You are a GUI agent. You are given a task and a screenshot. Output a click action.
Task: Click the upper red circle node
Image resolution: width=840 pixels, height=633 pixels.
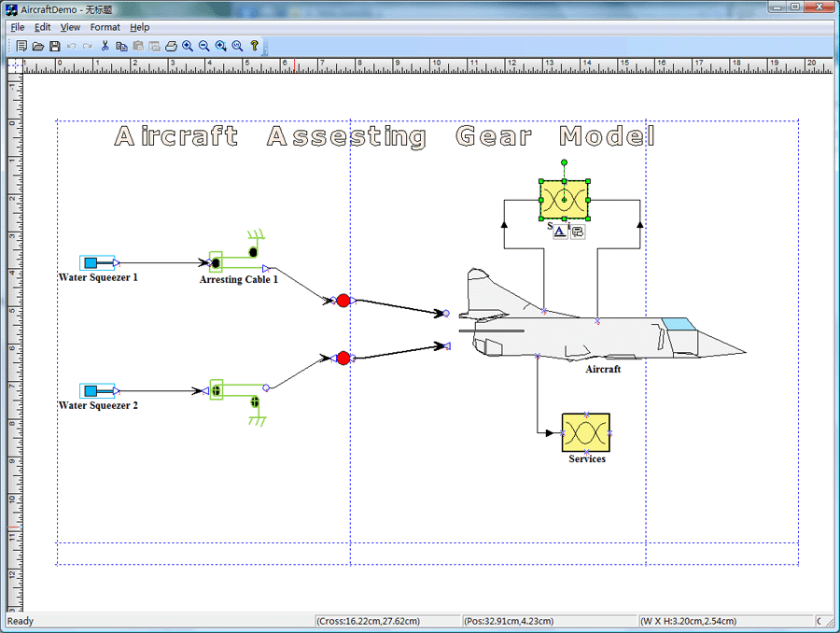tap(343, 301)
